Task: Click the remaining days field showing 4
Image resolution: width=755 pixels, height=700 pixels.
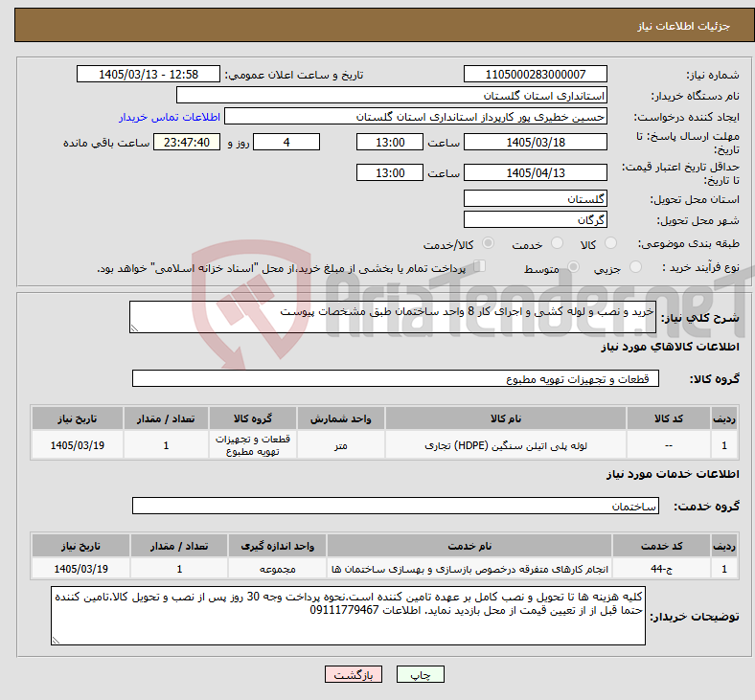Action: tap(286, 143)
